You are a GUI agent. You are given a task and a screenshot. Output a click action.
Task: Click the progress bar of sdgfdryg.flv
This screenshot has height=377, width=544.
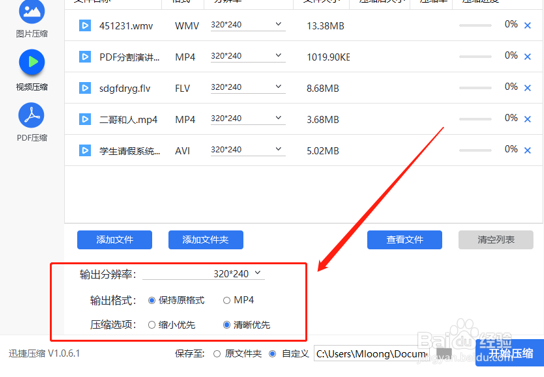(x=475, y=88)
